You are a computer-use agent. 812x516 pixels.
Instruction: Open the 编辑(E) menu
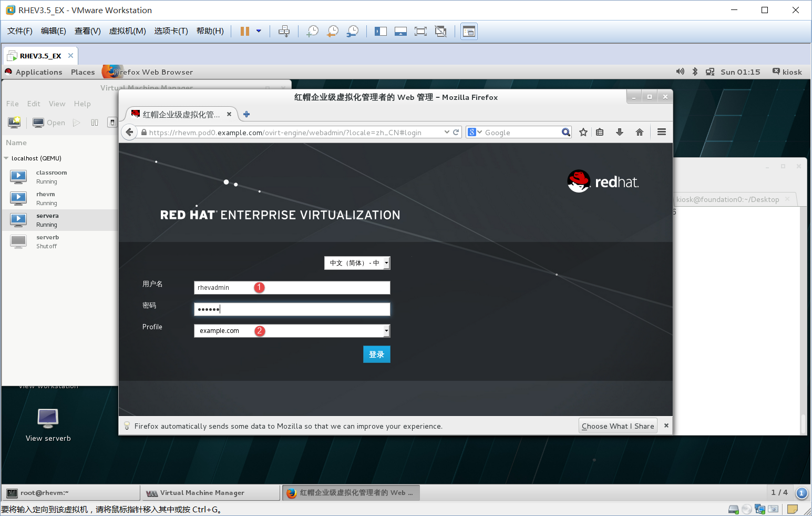(x=54, y=31)
